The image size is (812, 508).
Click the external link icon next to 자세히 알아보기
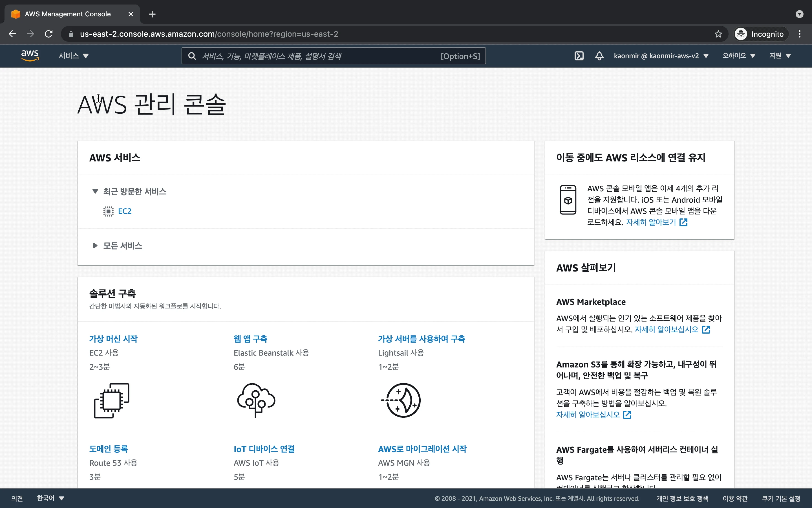tap(683, 222)
